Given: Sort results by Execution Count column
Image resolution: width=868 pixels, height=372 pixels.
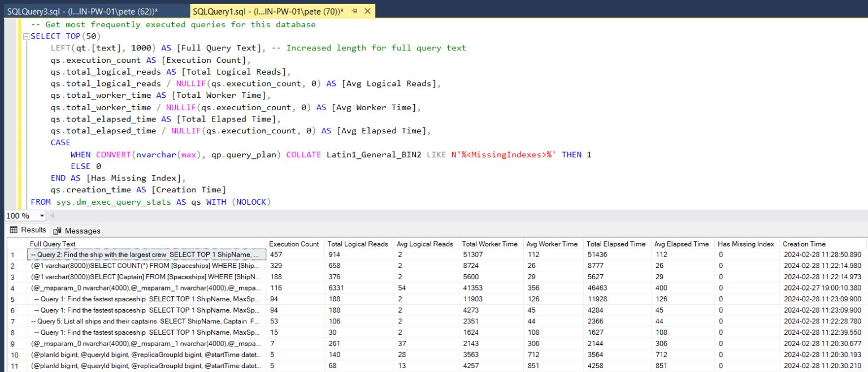Looking at the screenshot, I should coord(294,244).
